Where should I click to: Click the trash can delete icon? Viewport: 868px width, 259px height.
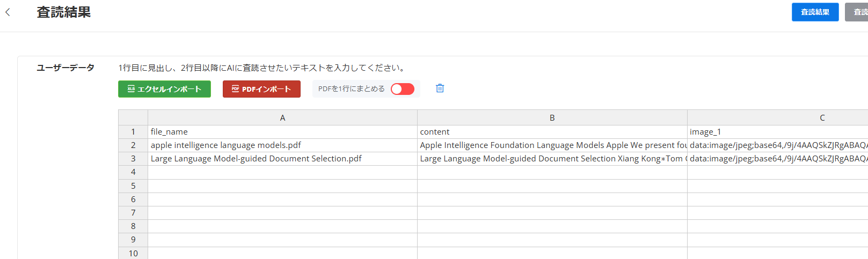tap(440, 88)
